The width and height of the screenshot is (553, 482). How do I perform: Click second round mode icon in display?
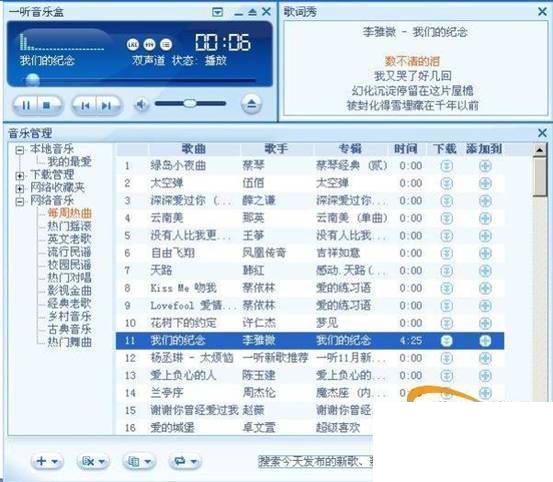click(149, 44)
